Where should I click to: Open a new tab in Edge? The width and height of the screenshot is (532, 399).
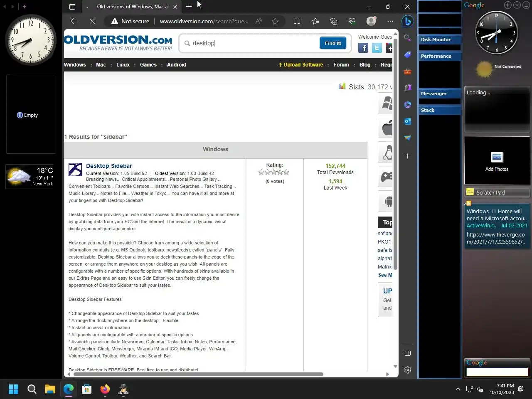click(x=189, y=7)
